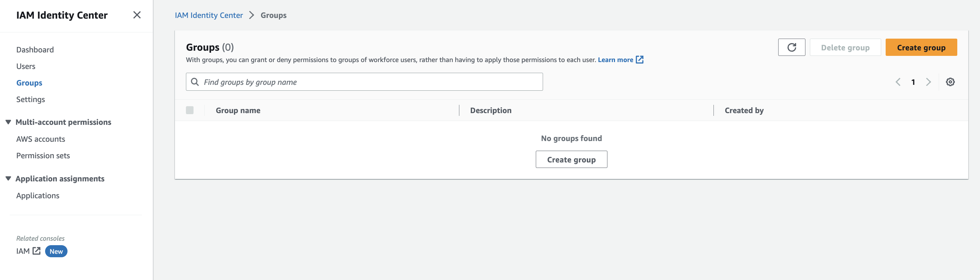Screen dimensions: 980x280
Task: Click the breadcrumb separator chevron
Action: click(x=251, y=15)
